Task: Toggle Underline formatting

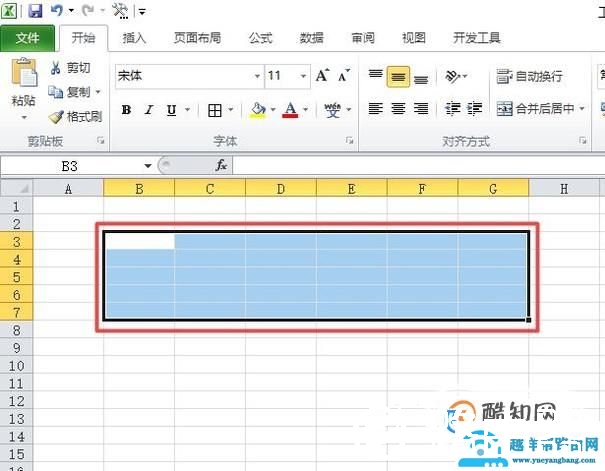Action: pyautogui.click(x=171, y=110)
